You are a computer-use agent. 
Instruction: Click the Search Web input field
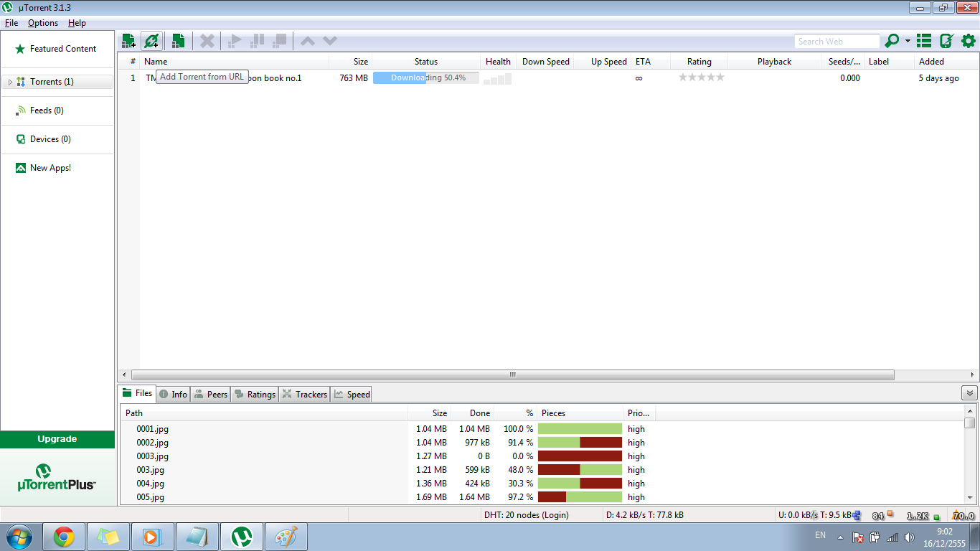pyautogui.click(x=837, y=42)
